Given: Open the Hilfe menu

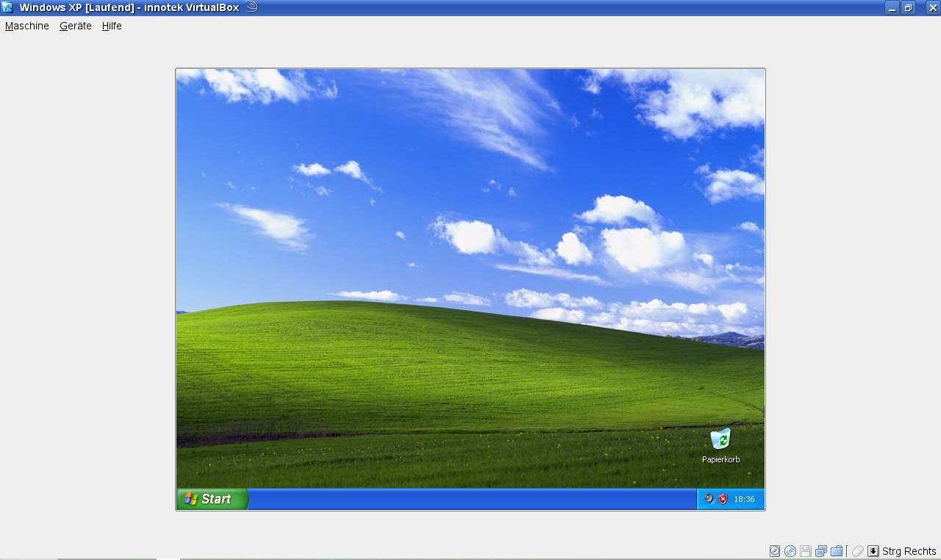Looking at the screenshot, I should (112, 26).
